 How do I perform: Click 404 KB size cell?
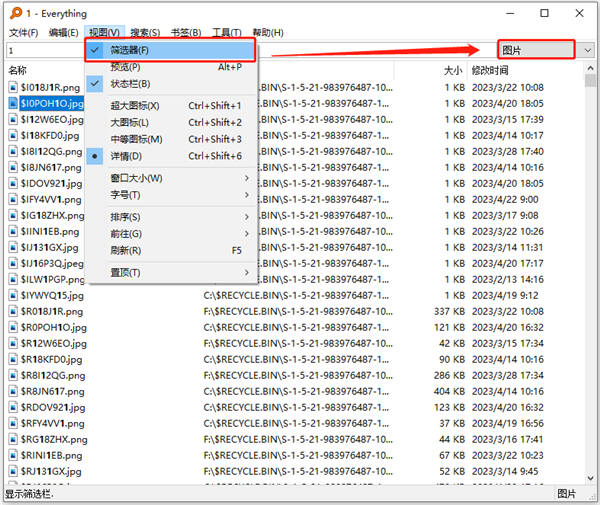click(449, 392)
